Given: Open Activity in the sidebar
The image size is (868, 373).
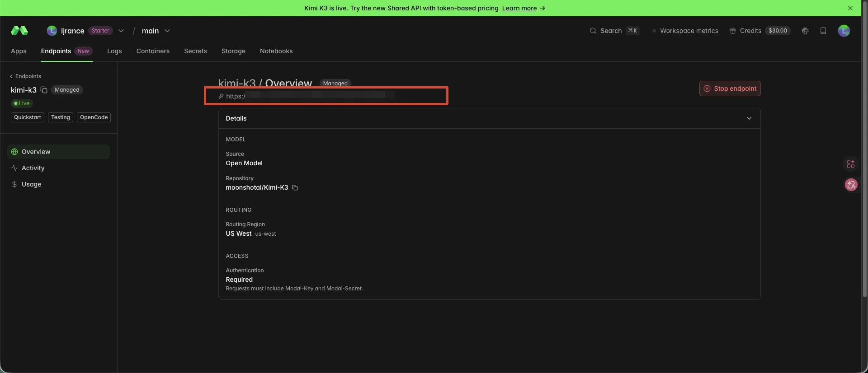Looking at the screenshot, I should pyautogui.click(x=58, y=168).
